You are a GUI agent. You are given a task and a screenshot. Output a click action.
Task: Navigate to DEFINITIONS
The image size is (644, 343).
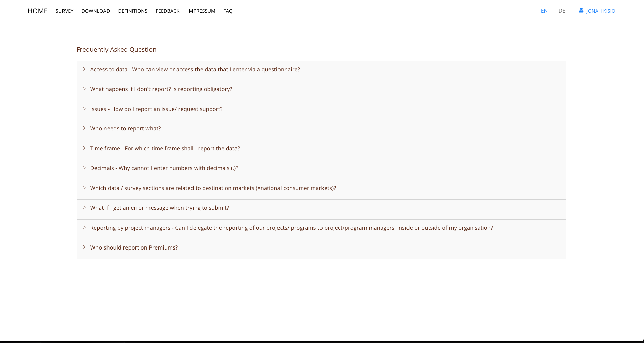[x=133, y=11]
